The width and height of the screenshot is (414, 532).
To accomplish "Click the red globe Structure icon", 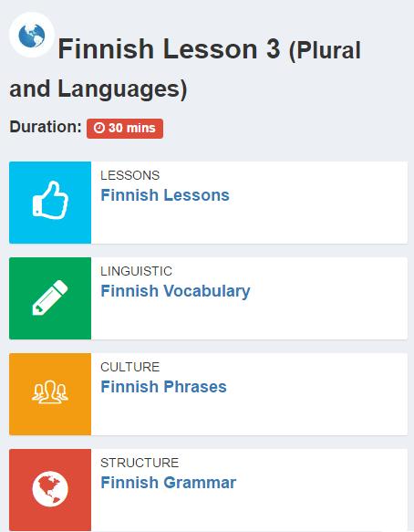I will [x=50, y=490].
